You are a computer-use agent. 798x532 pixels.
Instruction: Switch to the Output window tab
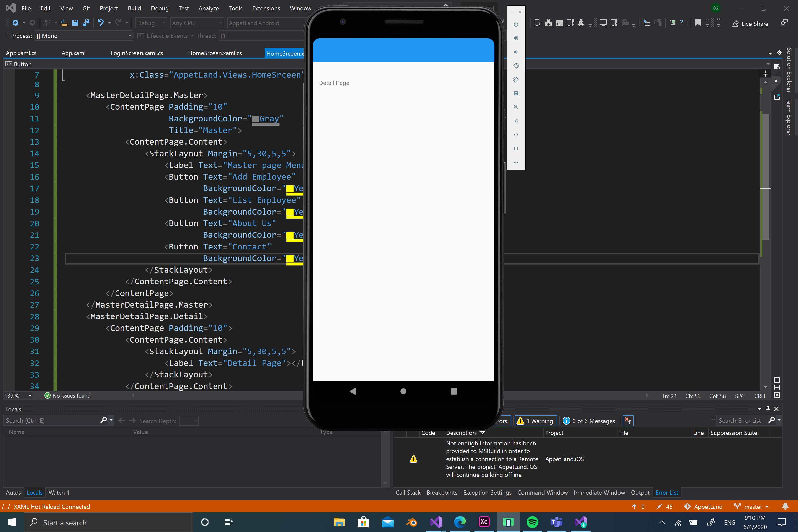click(x=640, y=492)
